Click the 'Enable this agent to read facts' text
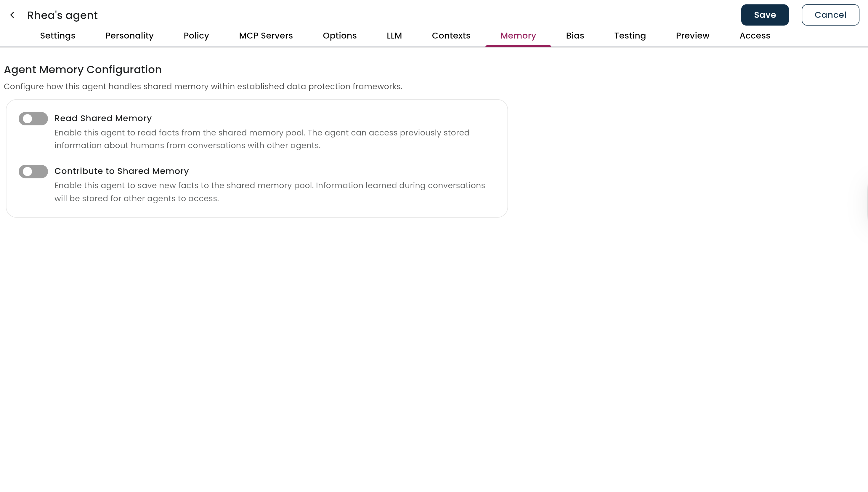 [x=262, y=139]
